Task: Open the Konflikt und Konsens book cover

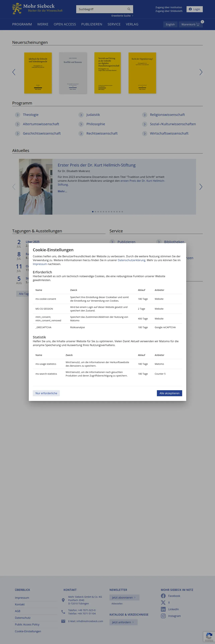Action: [x=73, y=73]
